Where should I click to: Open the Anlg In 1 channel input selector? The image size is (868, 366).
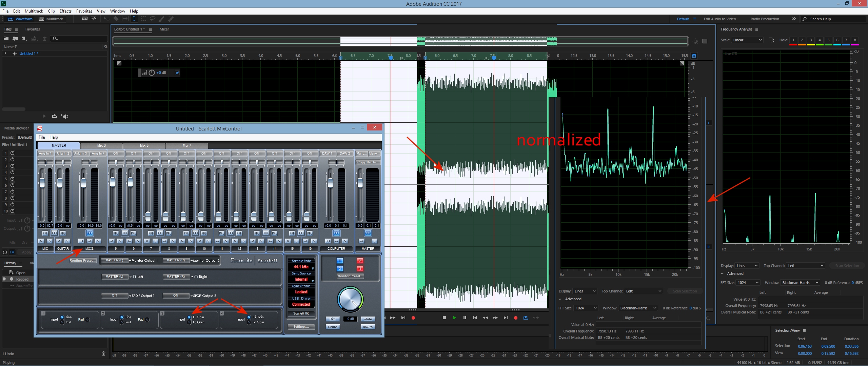(x=45, y=154)
